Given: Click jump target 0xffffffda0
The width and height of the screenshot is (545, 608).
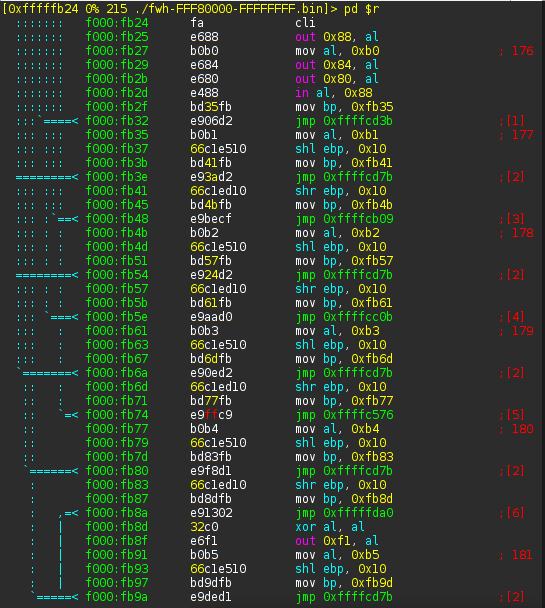Looking at the screenshot, I should (x=358, y=513).
